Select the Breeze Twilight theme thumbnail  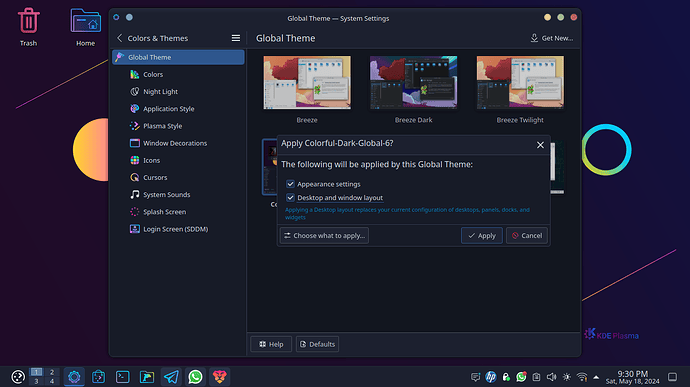tap(520, 82)
